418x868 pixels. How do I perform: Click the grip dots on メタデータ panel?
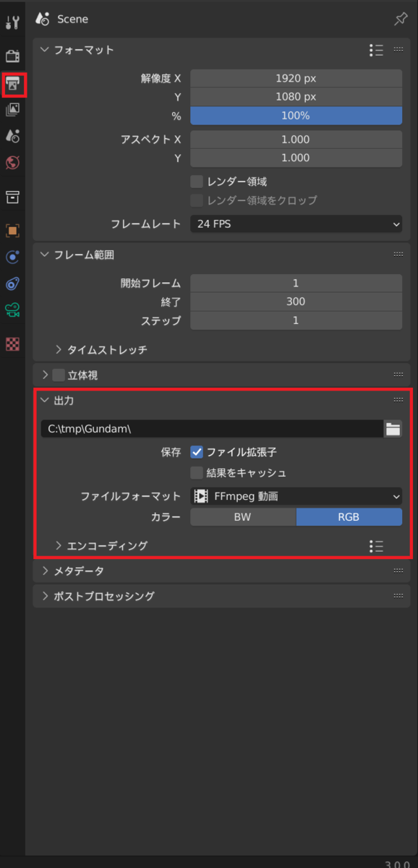tap(398, 571)
